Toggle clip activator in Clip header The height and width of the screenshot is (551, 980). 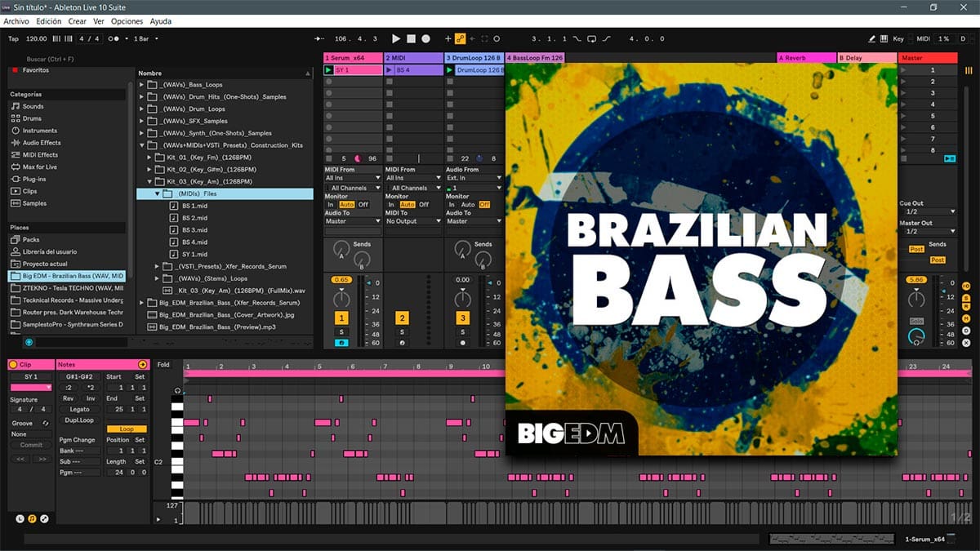tap(13, 364)
